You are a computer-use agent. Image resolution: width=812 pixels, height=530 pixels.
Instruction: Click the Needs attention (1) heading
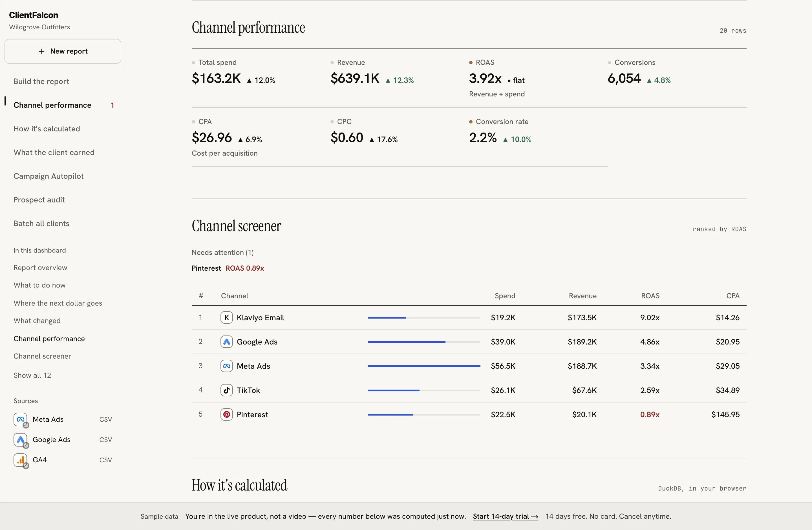222,252
